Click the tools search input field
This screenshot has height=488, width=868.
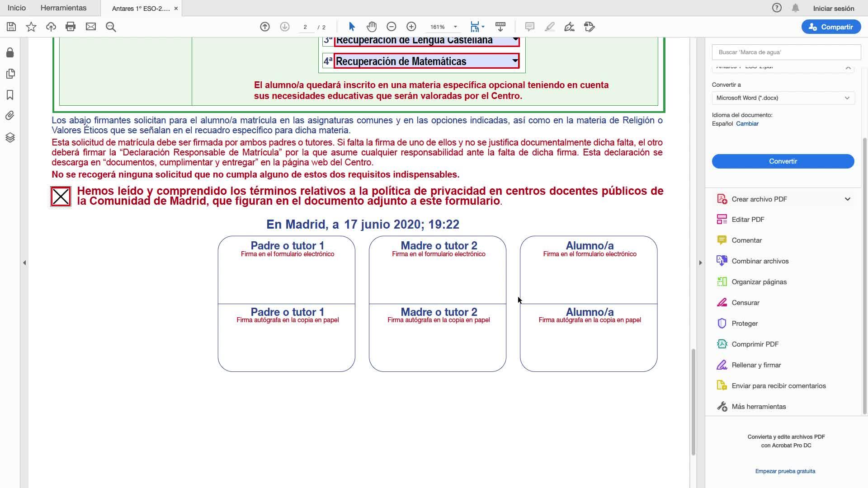[x=786, y=52]
